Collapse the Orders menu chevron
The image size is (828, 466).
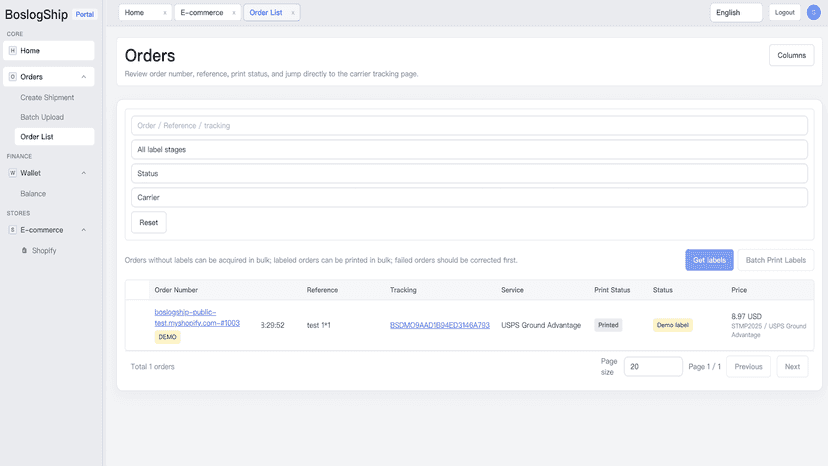point(83,77)
